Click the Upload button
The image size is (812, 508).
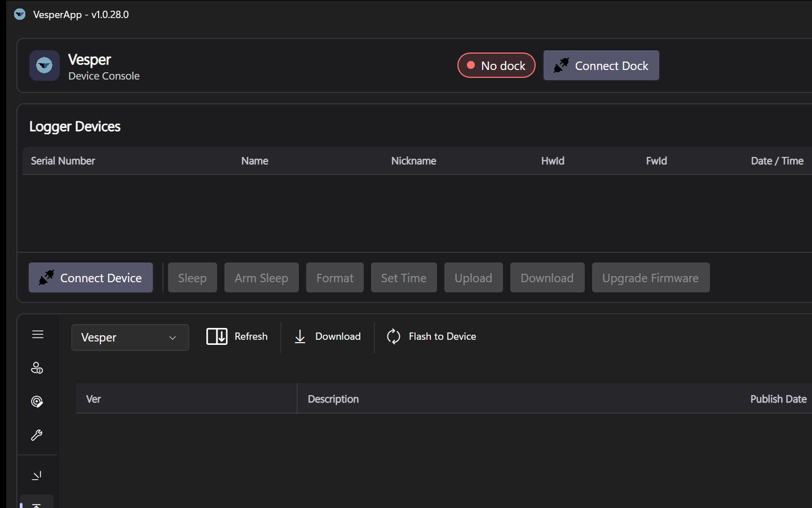pos(474,278)
